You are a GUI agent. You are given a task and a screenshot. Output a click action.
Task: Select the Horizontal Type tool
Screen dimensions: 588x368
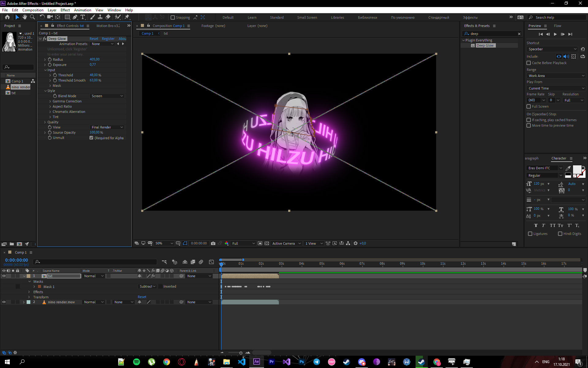pos(83,17)
